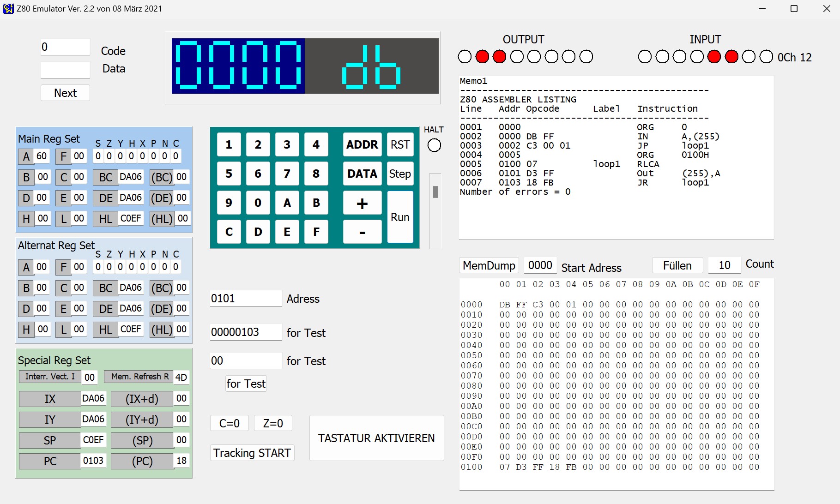840x504 pixels.
Task: Toggle the last INPUT LED circle
Action: pyautogui.click(x=766, y=57)
